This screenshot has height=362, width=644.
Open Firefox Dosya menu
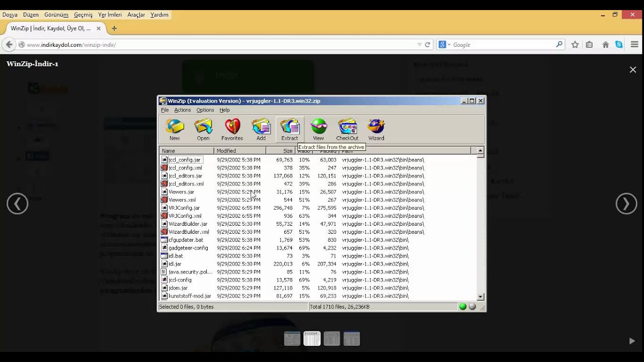click(10, 15)
